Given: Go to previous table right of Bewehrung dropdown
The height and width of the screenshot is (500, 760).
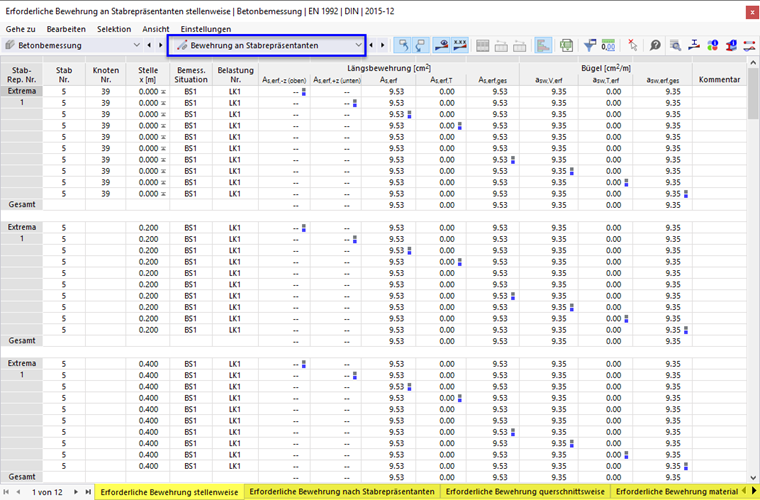Looking at the screenshot, I should point(371,45).
